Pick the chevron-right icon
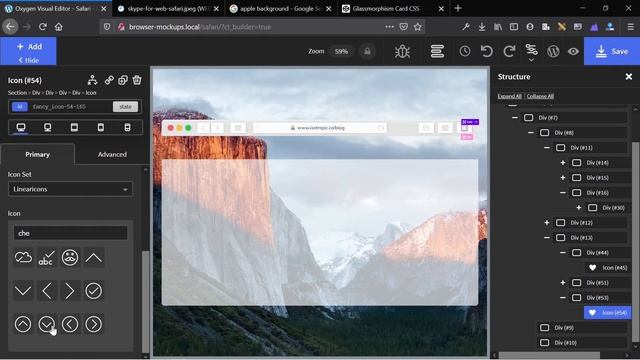The height and width of the screenshot is (360, 640). click(70, 291)
